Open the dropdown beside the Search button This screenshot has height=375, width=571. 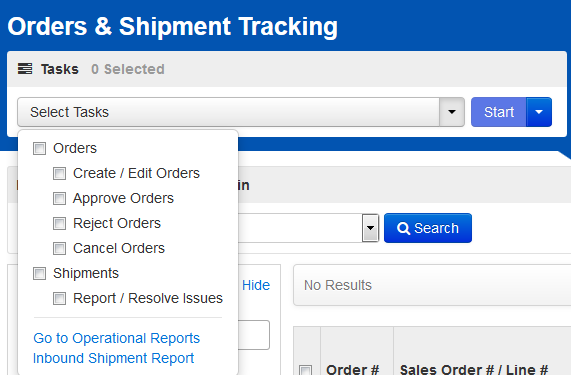point(370,228)
